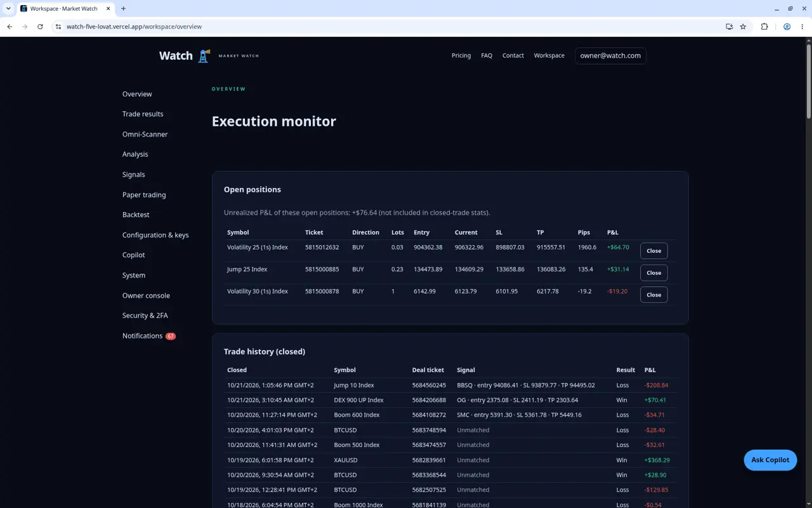
Task: Go to Backtest in the sidebar
Action: 136,215
